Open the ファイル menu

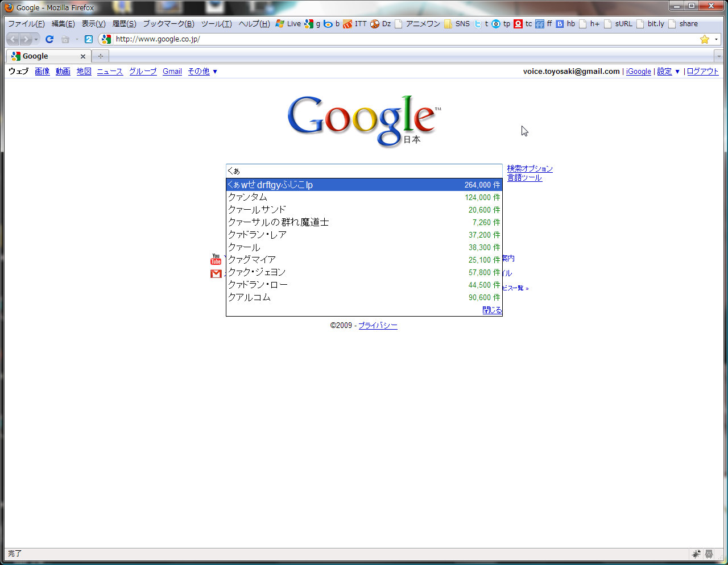26,24
